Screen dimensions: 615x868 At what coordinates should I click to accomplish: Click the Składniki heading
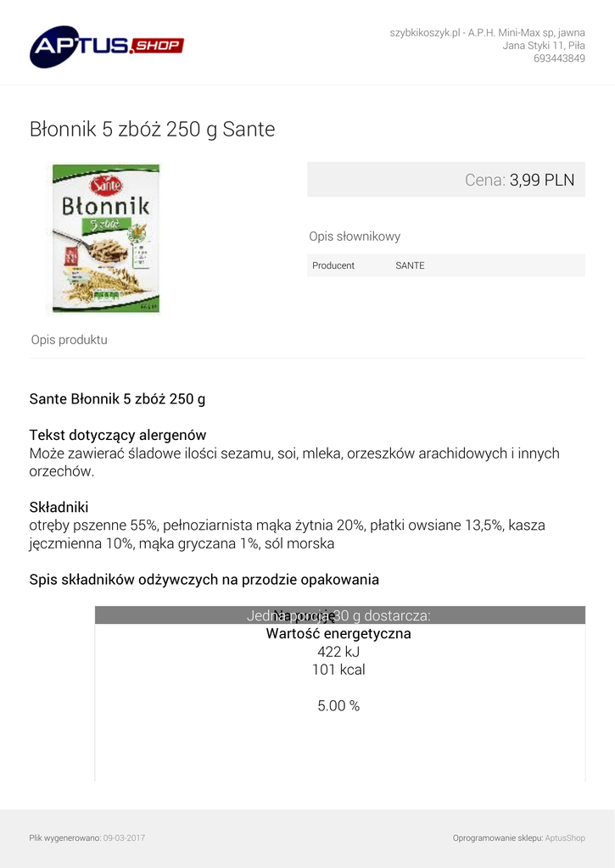coord(59,507)
